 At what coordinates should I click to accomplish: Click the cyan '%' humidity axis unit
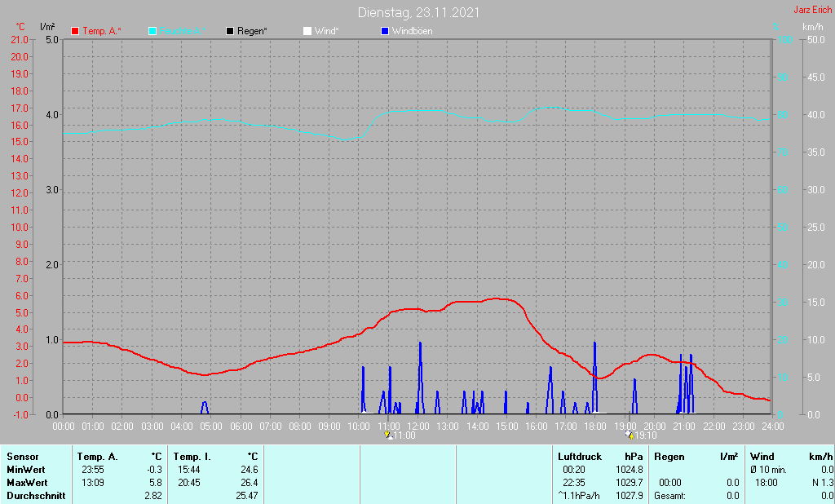pos(776,27)
